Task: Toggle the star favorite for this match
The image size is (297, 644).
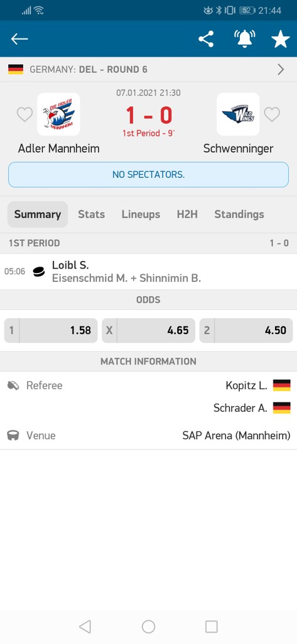Action: click(x=281, y=39)
